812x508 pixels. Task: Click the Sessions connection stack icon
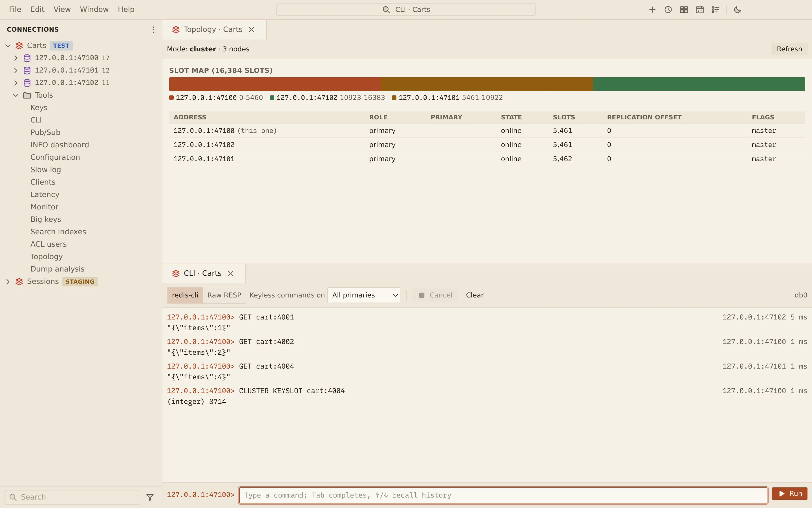coord(19,282)
